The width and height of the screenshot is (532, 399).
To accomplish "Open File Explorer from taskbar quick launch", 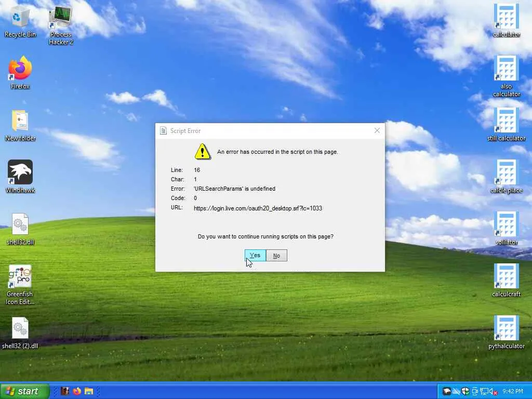I will 89,391.
